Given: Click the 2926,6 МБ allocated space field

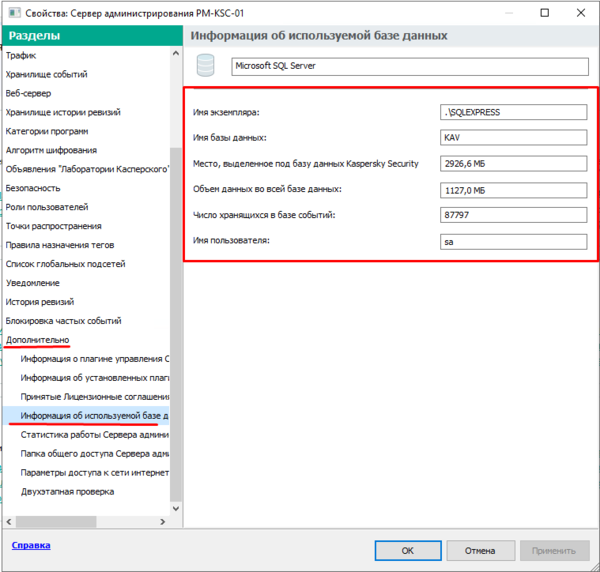Looking at the screenshot, I should [x=514, y=164].
